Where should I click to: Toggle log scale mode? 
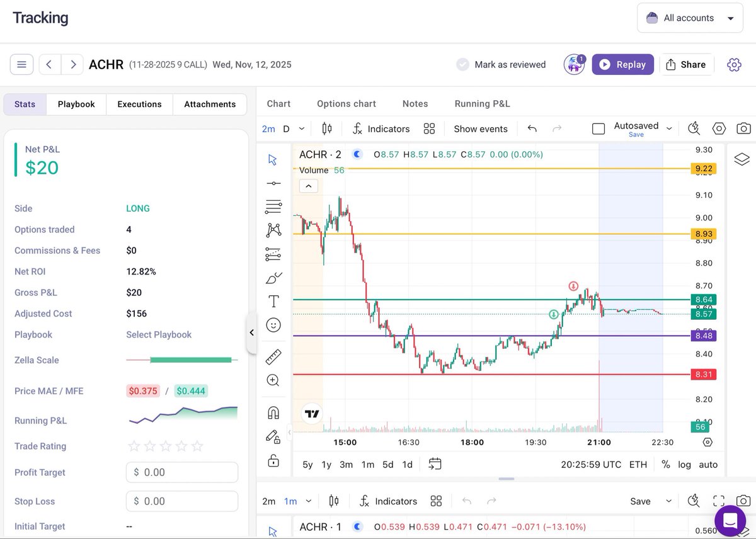[x=685, y=464]
